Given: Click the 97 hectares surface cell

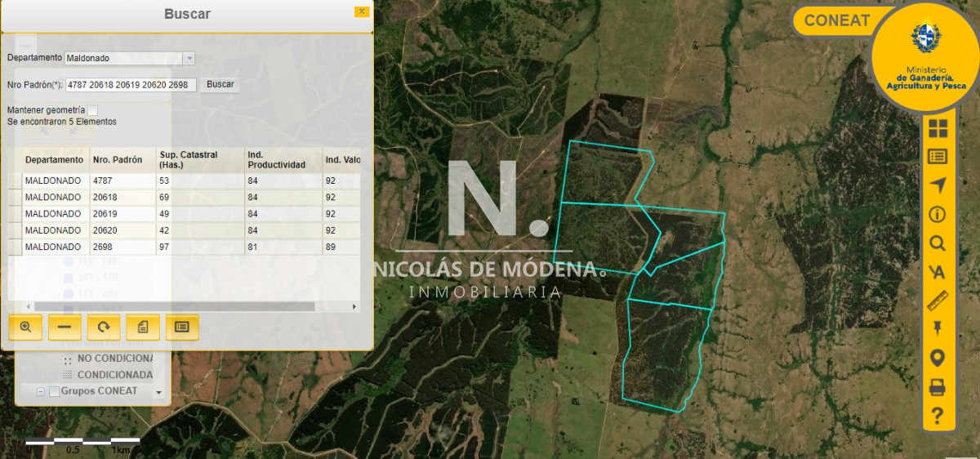Looking at the screenshot, I should click(x=201, y=247).
